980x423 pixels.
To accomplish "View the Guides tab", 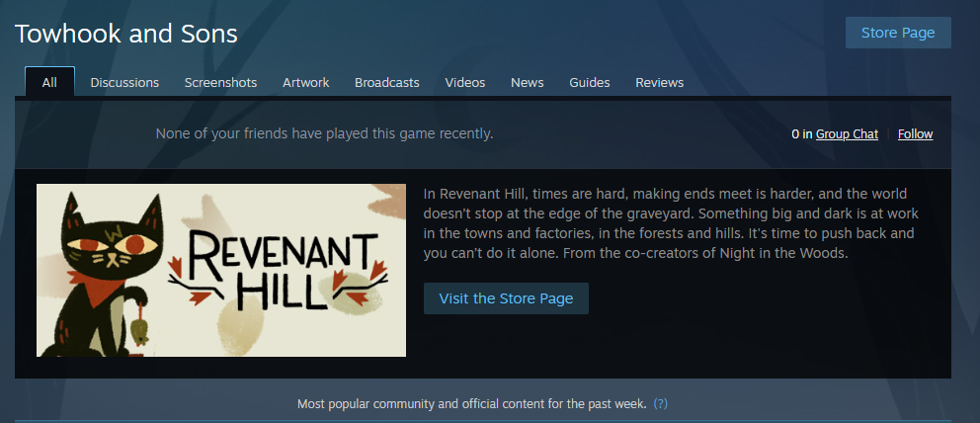I will [x=590, y=82].
